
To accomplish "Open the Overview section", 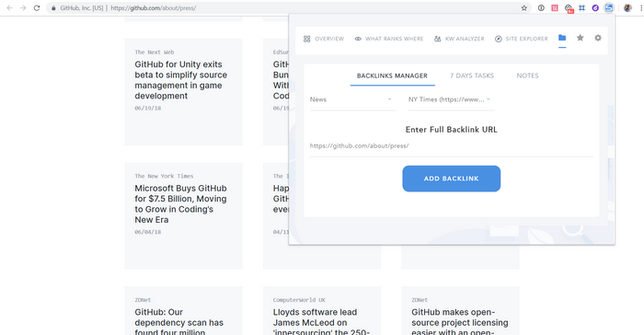I will point(324,39).
